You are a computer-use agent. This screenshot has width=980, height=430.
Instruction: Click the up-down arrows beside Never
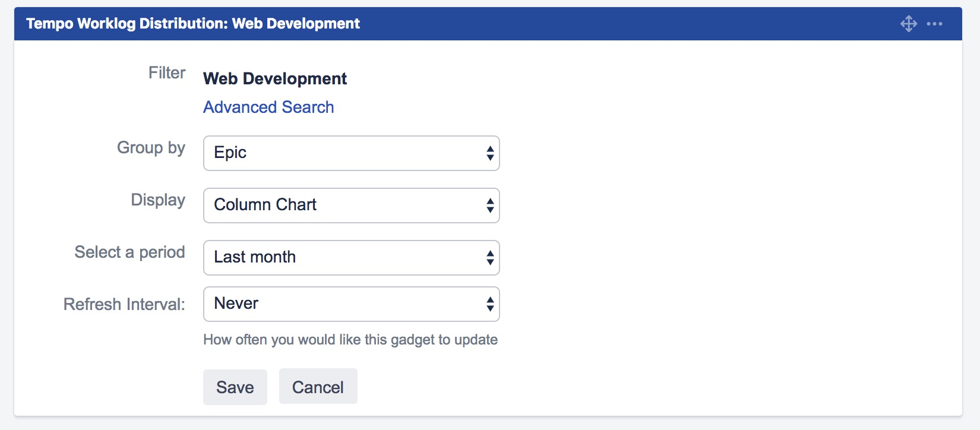coord(490,304)
